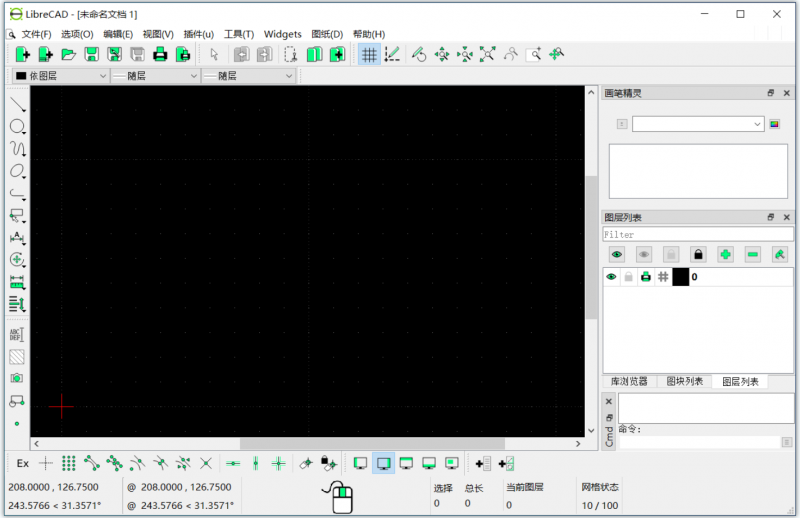Toggle visibility eye of layer 0
800x518 pixels.
pos(611,277)
